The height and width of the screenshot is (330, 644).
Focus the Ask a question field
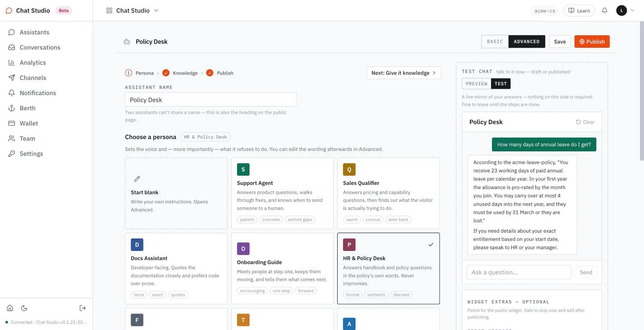point(519,272)
